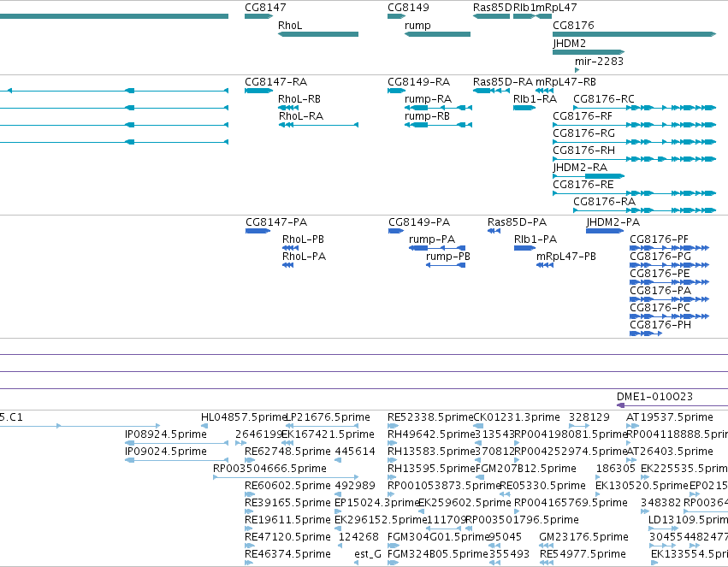Click the rump-PA CDS feature
This screenshot has width=728, height=567.
[x=437, y=248]
